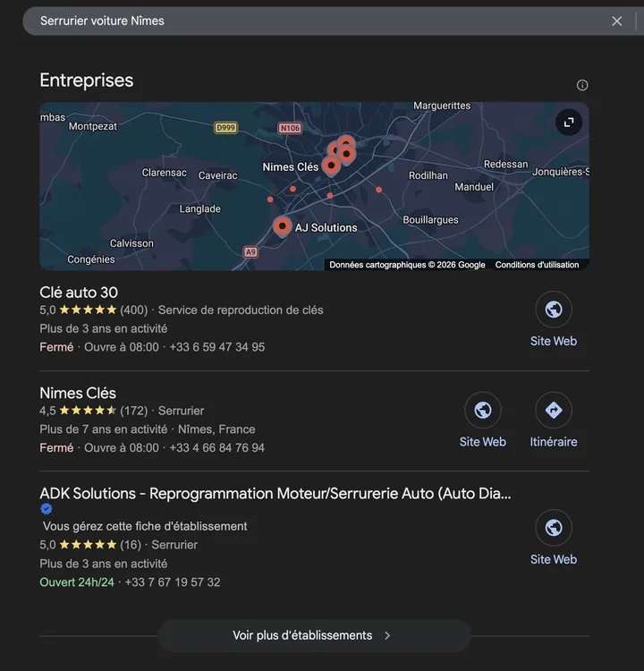644x671 pixels.
Task: Click the small red dot near Rodilhan
Action: (378, 190)
